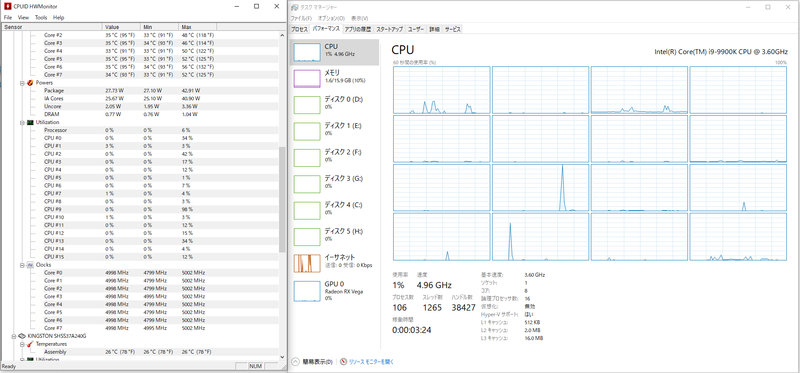Click the 98 % max value for CPU #9

click(186, 209)
